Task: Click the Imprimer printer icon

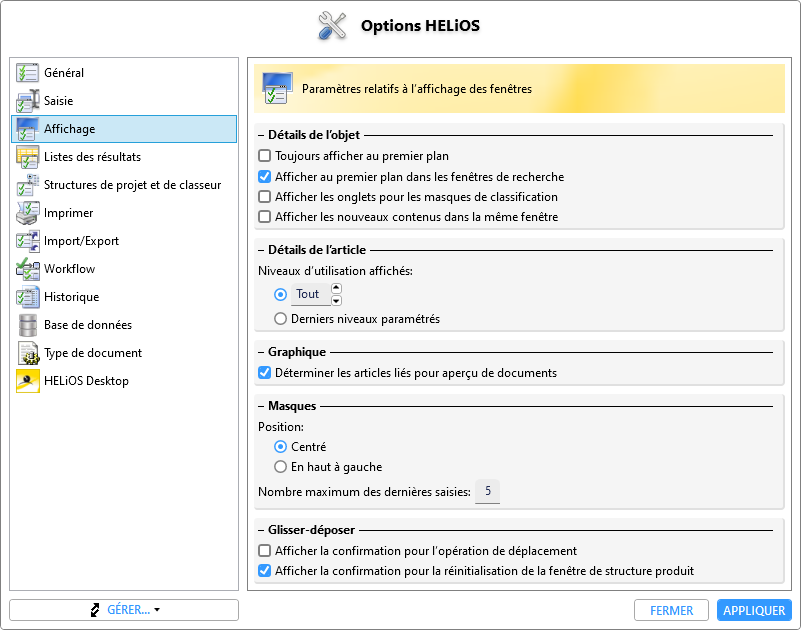Action: coord(27,213)
